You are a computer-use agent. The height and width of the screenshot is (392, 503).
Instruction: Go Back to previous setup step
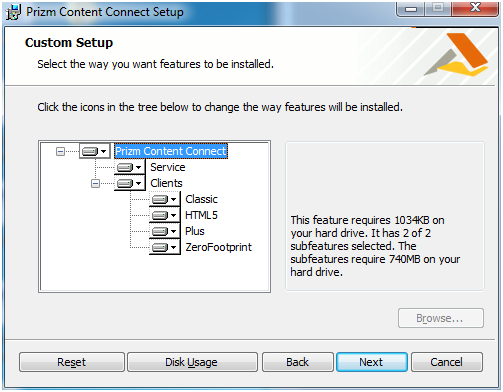click(297, 362)
